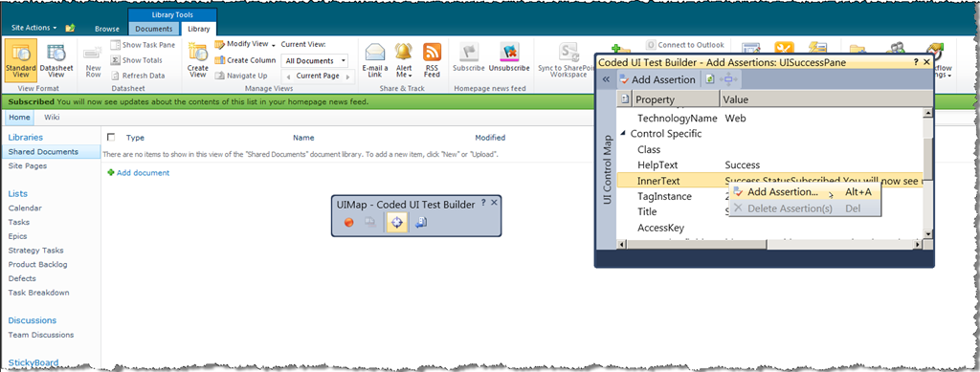Screen dimensions: 980x372
Task: Click the Create View icon
Action: (197, 61)
